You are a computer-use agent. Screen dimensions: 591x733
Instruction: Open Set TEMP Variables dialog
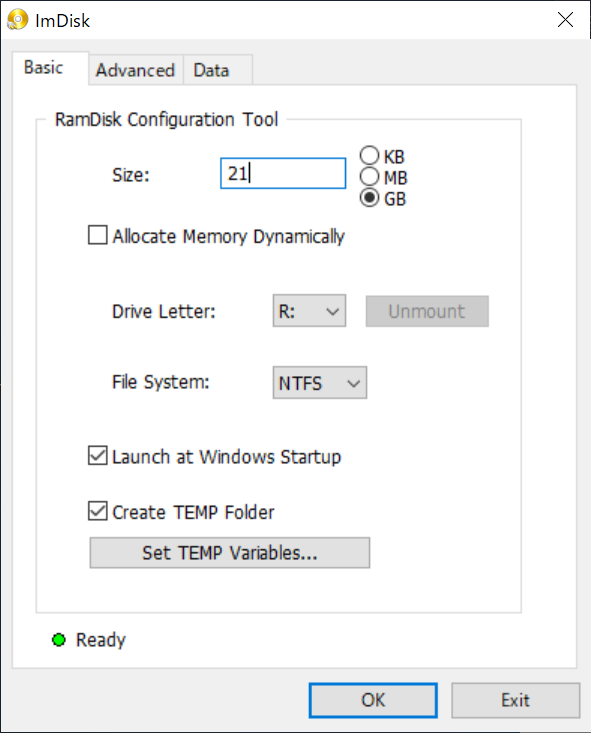coord(230,553)
